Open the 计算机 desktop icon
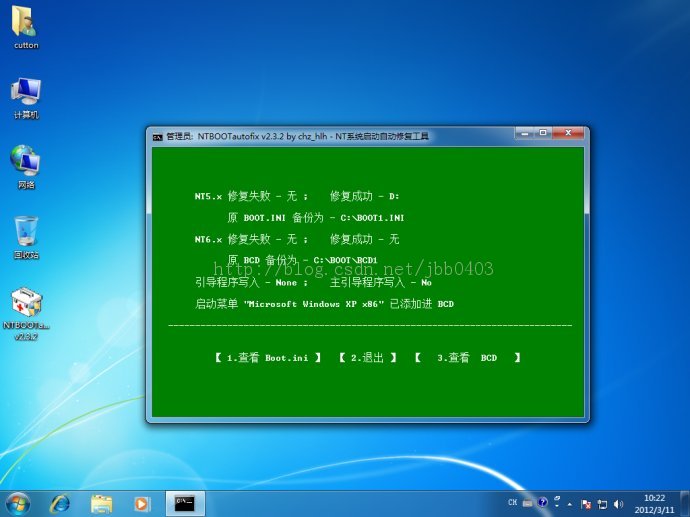Viewport: 690px width, 517px height. (x=26, y=98)
